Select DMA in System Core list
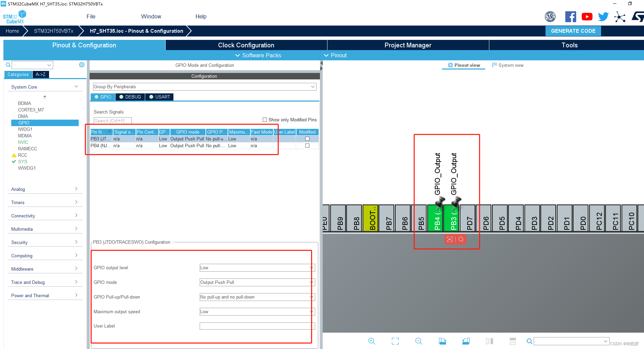Viewport: 644px width, 349px height. (23, 116)
